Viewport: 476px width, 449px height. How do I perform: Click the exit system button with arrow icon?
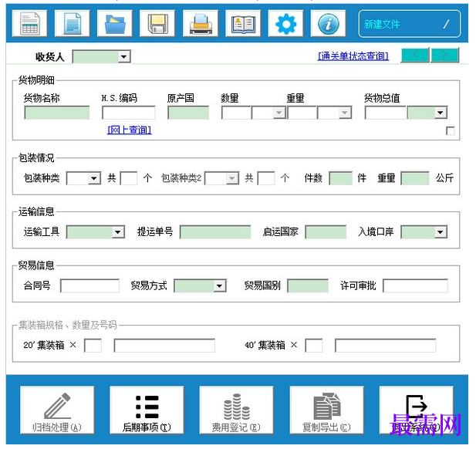click(416, 410)
